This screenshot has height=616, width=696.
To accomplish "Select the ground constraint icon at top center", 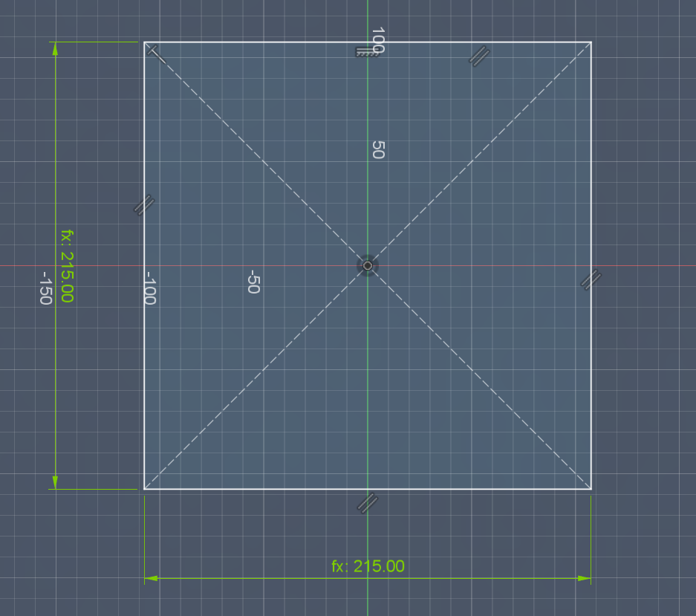I will click(365, 49).
